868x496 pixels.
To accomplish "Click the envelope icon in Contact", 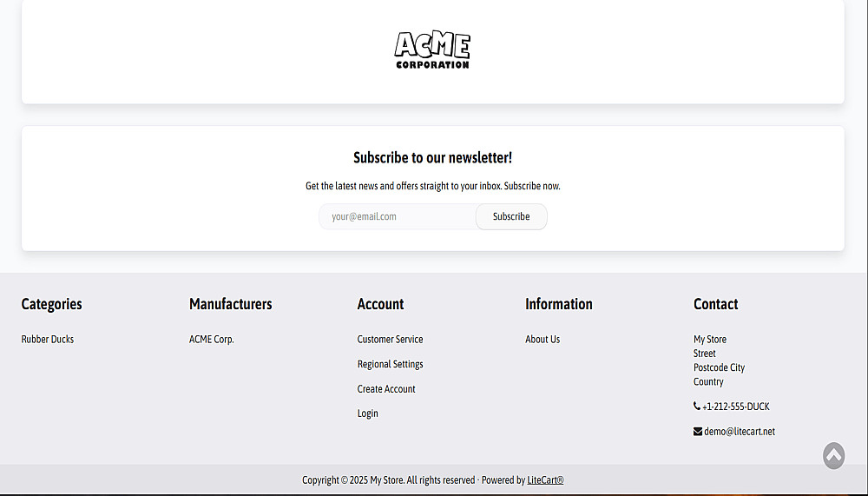I will pos(698,432).
